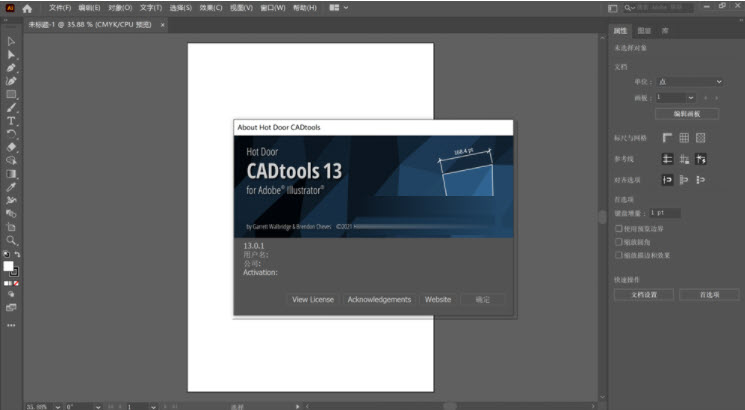
Task: Select the Curvature tool
Action: tap(11, 81)
